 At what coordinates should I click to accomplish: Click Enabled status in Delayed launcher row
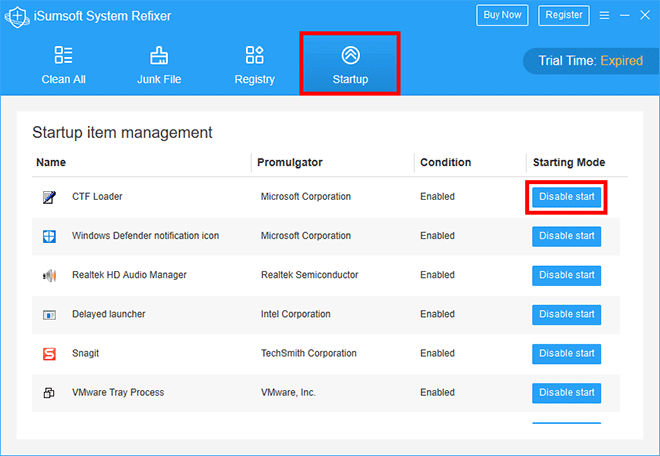point(437,314)
